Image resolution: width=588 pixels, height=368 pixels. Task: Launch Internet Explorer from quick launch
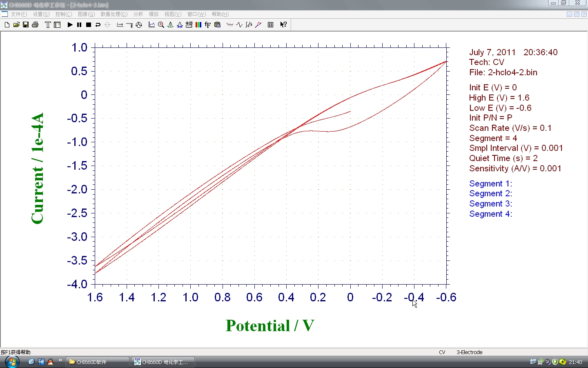[x=31, y=362]
